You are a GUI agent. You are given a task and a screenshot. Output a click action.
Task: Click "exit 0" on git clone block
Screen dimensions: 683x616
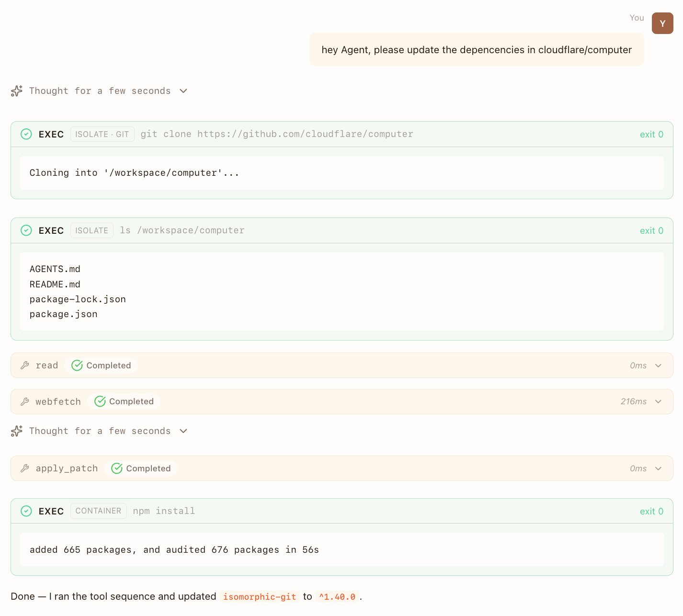(651, 135)
